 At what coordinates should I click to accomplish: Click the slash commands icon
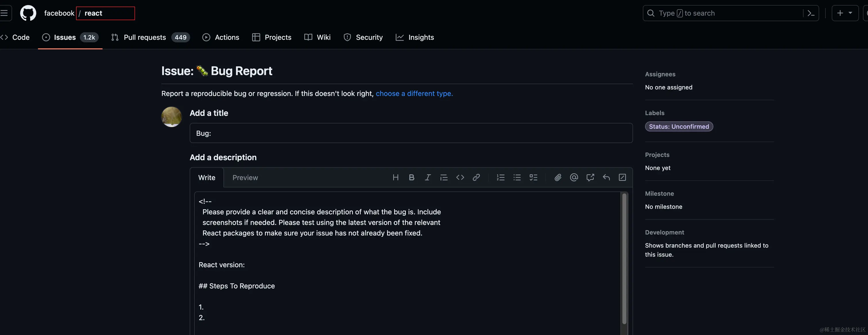[622, 177]
